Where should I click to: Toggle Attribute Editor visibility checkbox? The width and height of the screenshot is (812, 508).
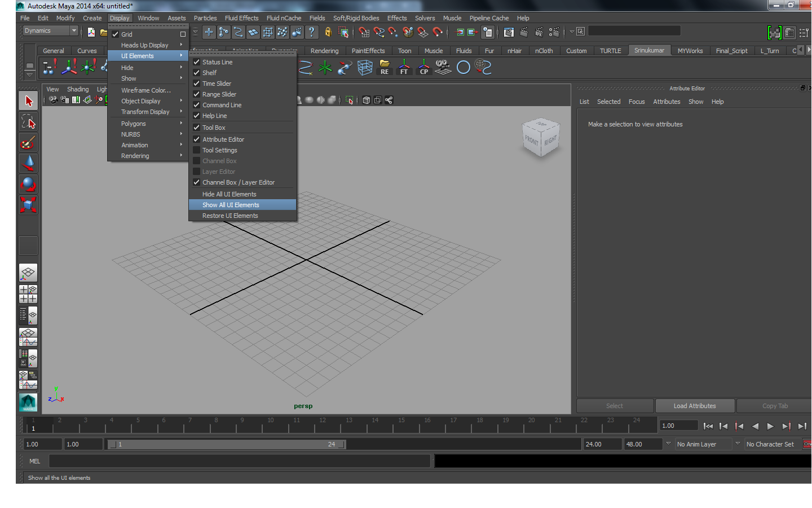pos(197,139)
